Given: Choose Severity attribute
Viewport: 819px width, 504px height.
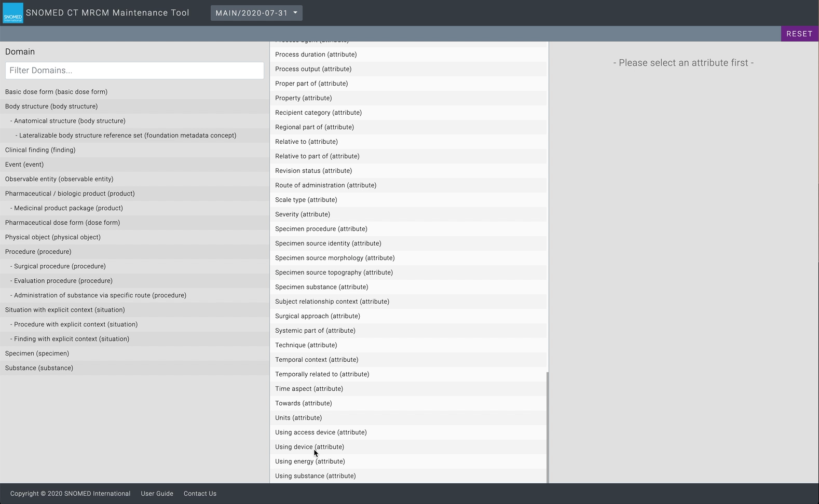Looking at the screenshot, I should pyautogui.click(x=408, y=214).
